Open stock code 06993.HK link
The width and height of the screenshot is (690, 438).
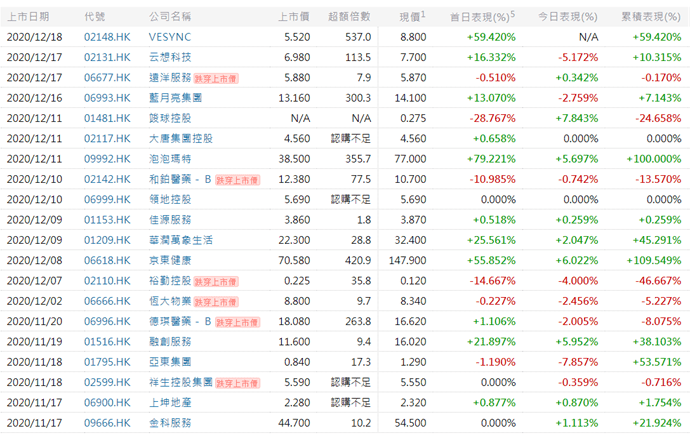pyautogui.click(x=107, y=98)
